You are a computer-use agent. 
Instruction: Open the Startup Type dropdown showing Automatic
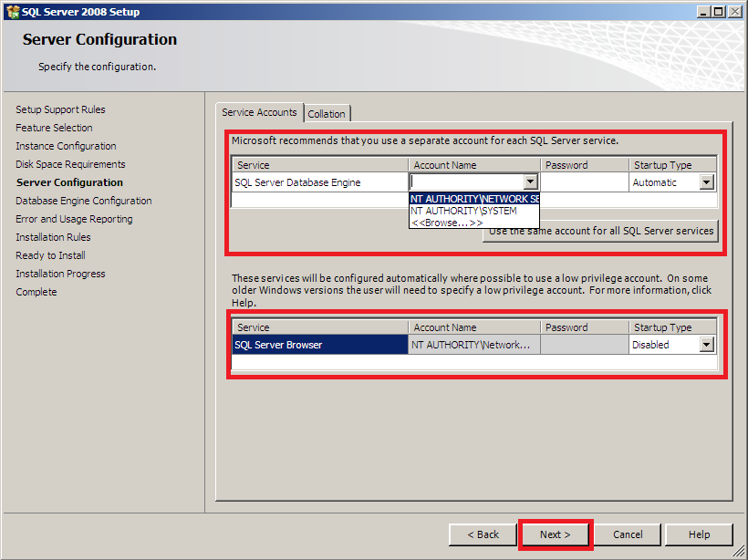point(707,181)
